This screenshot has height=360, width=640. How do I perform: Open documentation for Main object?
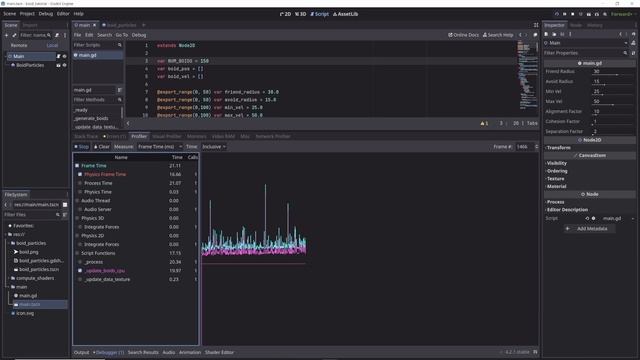point(633,43)
